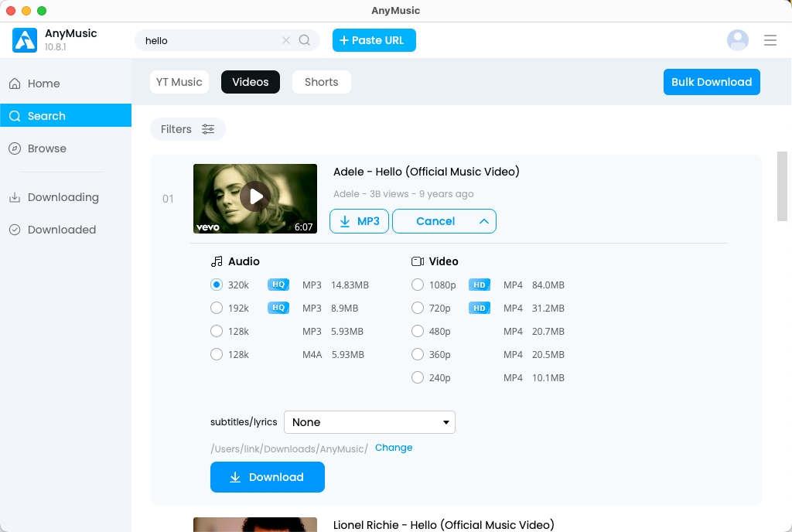Select the 128k M4A audio option
Viewport: 792px width, 532px height.
click(x=217, y=354)
